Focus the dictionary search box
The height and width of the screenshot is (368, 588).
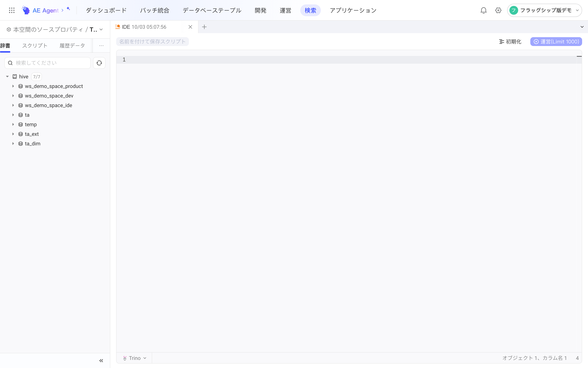tap(48, 63)
